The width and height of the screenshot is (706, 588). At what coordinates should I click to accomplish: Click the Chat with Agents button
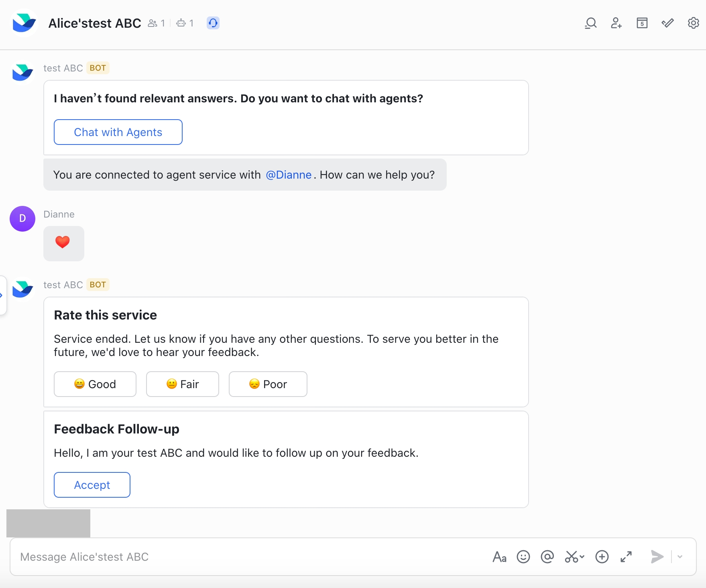click(x=118, y=132)
